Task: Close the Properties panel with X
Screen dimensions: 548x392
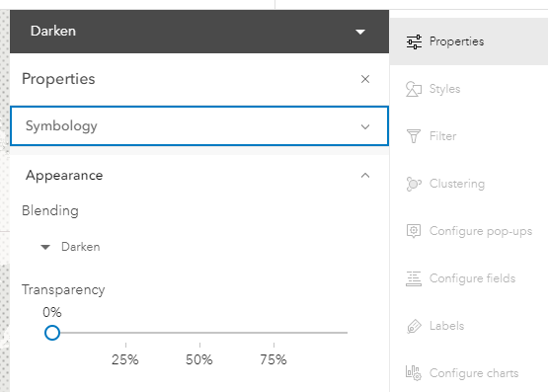Action: coord(365,79)
